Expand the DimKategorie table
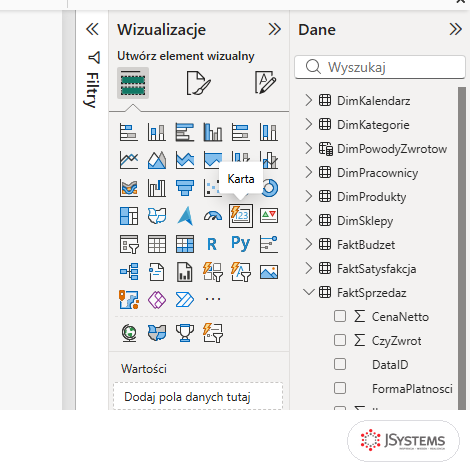470x472 pixels. tap(309, 124)
